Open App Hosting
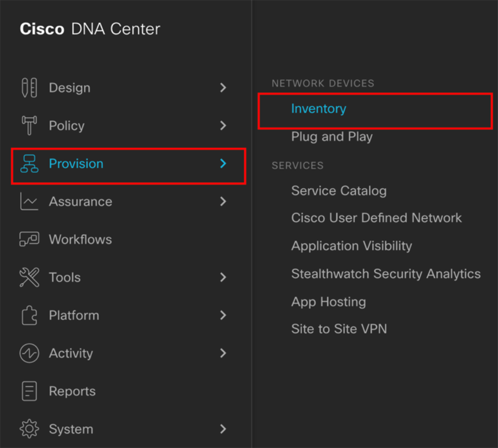 329,302
